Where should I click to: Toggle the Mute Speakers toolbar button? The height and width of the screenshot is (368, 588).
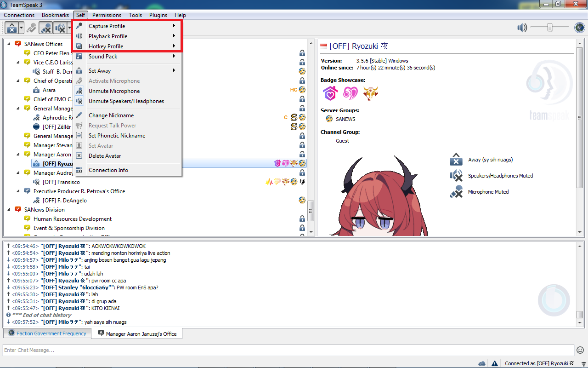click(60, 28)
